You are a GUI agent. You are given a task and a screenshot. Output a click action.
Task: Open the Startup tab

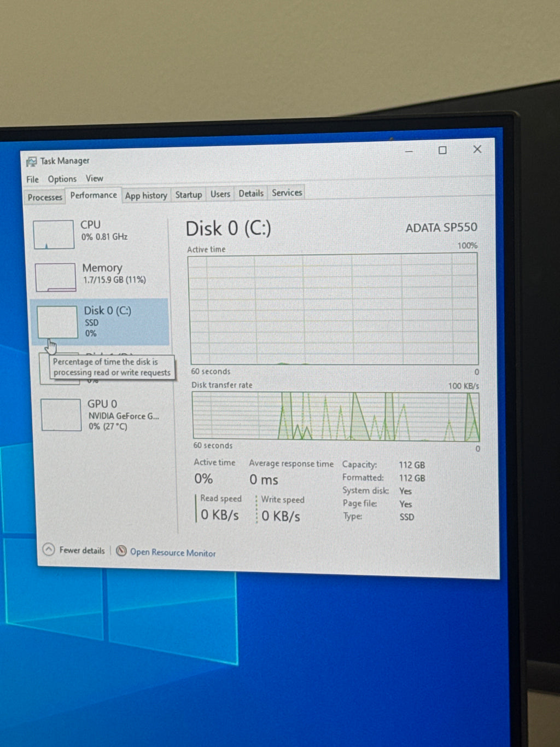(x=189, y=194)
